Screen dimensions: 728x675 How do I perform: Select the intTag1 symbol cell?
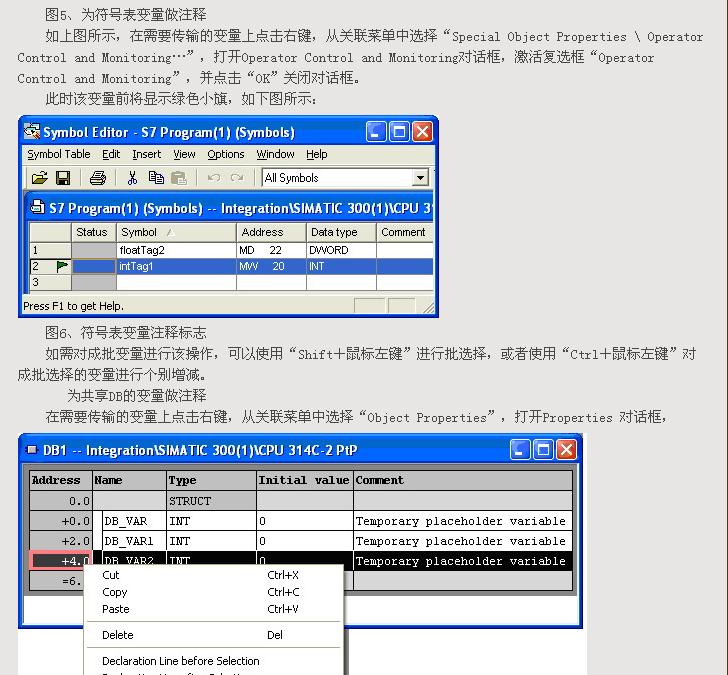176,266
